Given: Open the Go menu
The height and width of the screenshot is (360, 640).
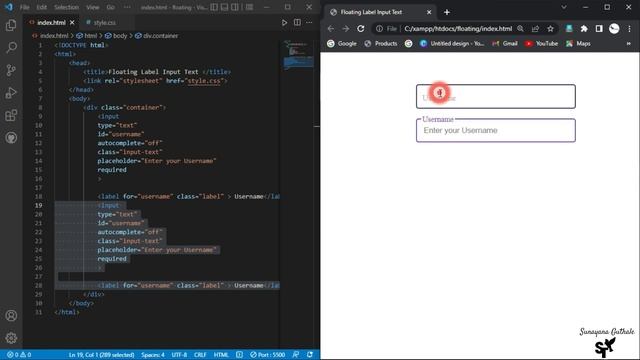Looking at the screenshot, I should pos(110,7).
